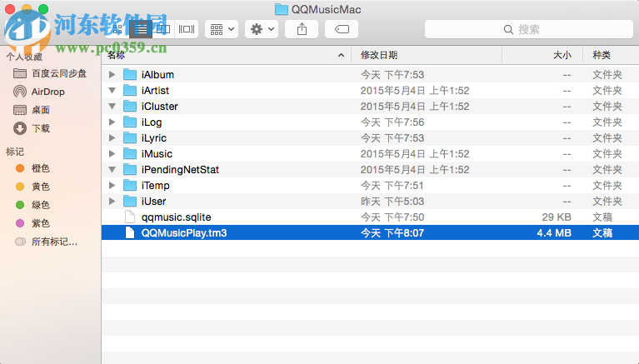This screenshot has width=639, height=364.
Task: Click the iAlbum folder name
Action: click(157, 75)
